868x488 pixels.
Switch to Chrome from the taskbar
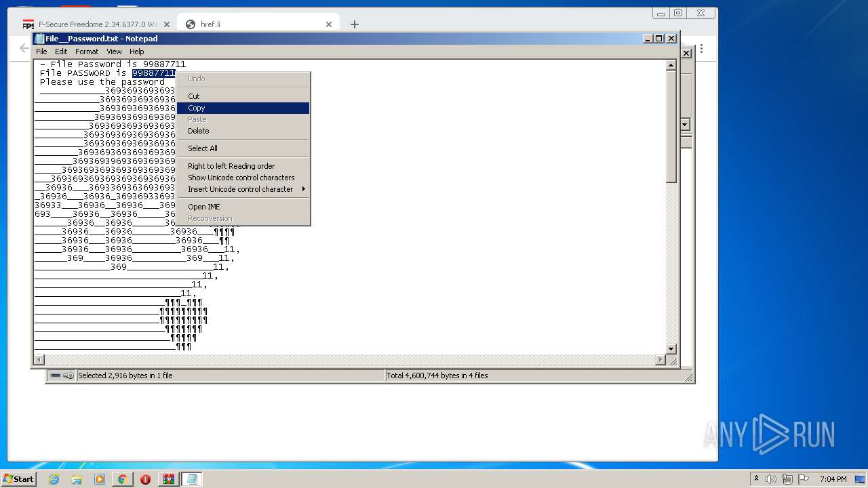tap(122, 479)
